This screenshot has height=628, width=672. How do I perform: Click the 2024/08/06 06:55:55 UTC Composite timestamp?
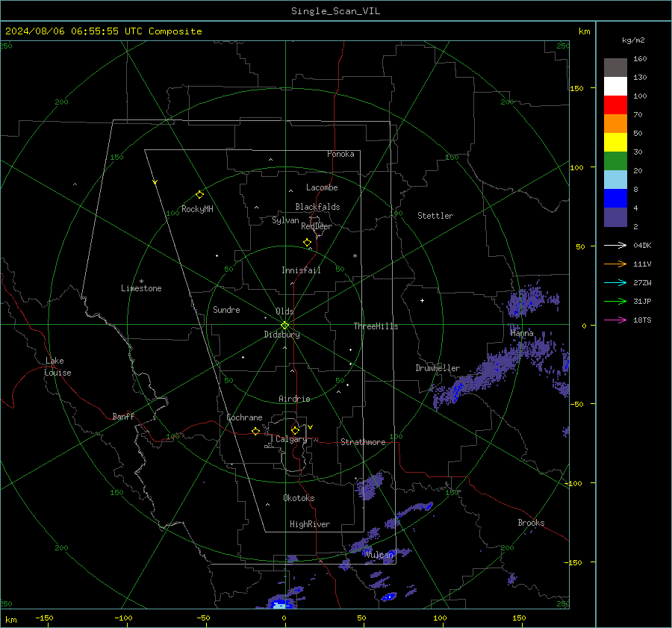coord(103,31)
